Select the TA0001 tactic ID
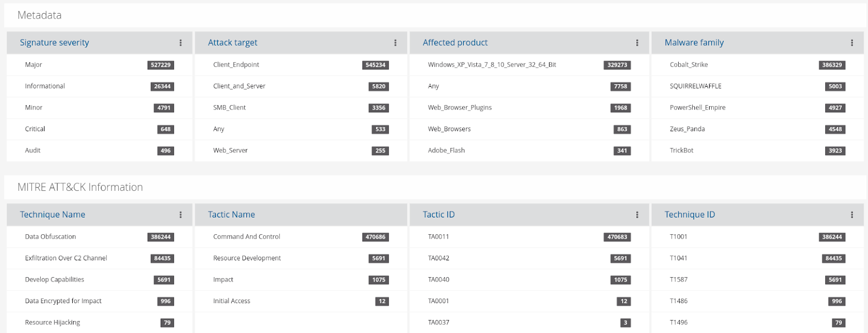868x333 pixels. [x=529, y=301]
